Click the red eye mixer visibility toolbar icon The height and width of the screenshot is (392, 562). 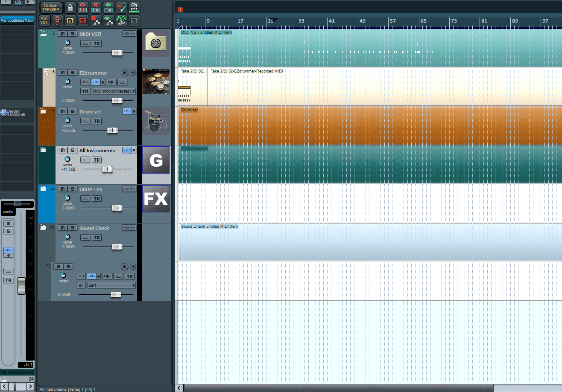click(83, 7)
